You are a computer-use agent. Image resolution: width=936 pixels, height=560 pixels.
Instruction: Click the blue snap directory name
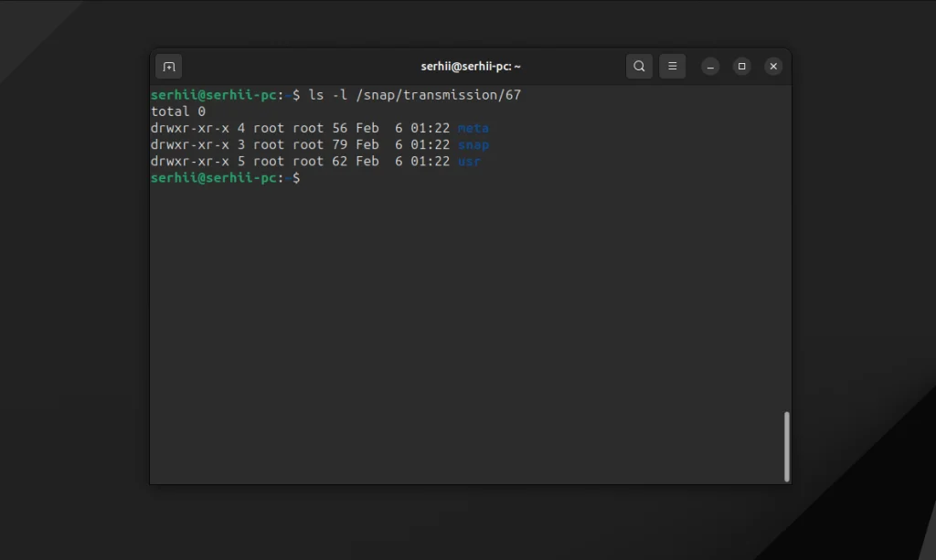473,145
